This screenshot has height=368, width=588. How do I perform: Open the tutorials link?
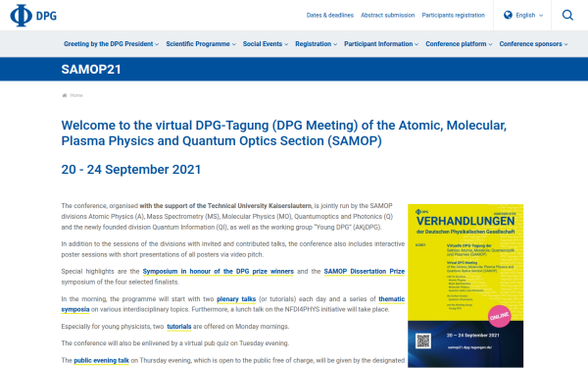[x=179, y=327]
